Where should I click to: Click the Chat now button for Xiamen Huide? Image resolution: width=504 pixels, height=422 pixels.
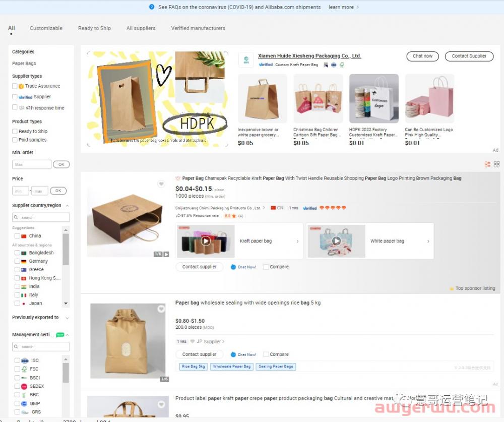click(422, 56)
